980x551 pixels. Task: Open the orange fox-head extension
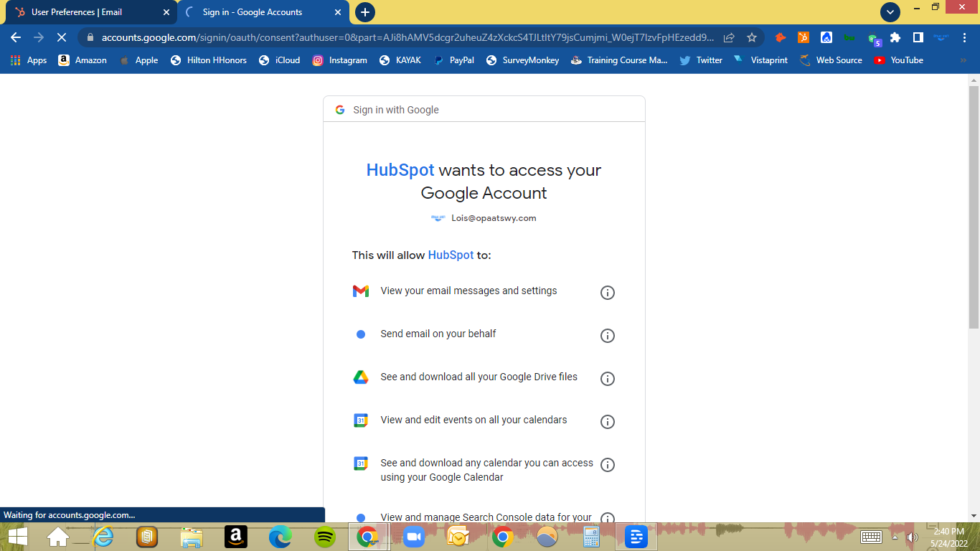pyautogui.click(x=781, y=37)
